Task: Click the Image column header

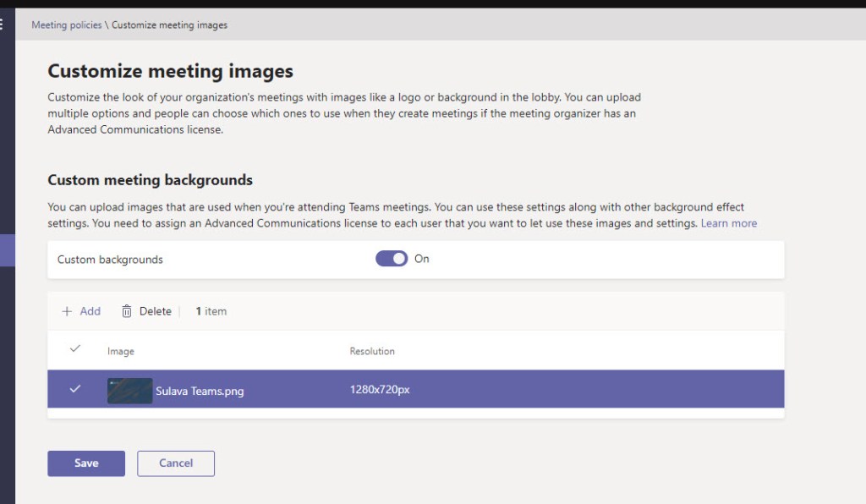Action: point(120,351)
